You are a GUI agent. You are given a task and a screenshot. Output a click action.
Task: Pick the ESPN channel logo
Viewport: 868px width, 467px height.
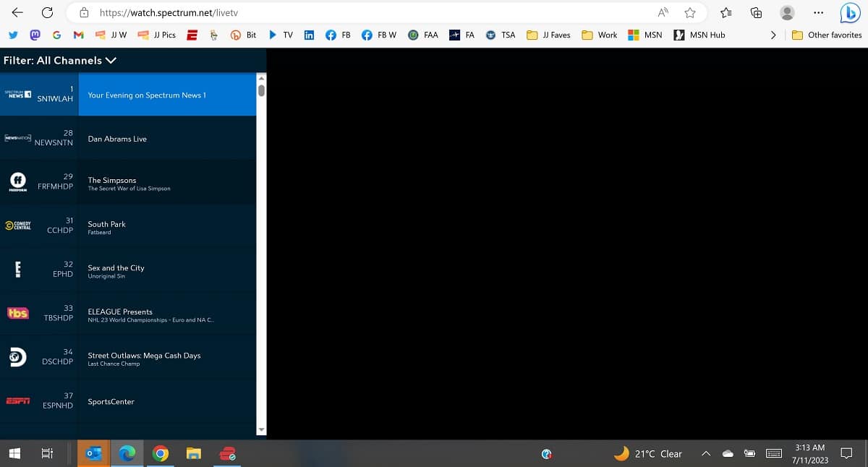tap(17, 400)
